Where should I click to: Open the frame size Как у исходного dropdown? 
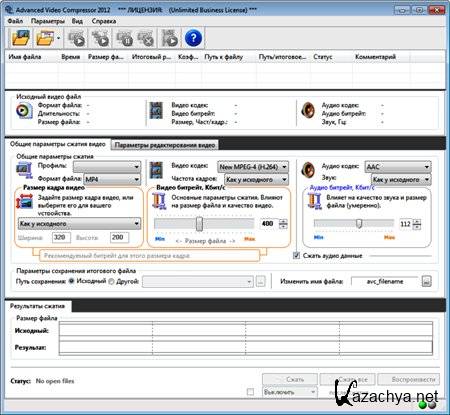tap(79, 224)
